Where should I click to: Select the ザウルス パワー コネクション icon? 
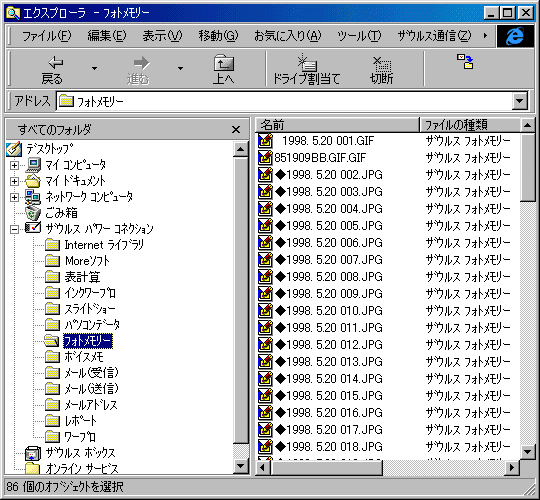click(x=33, y=229)
